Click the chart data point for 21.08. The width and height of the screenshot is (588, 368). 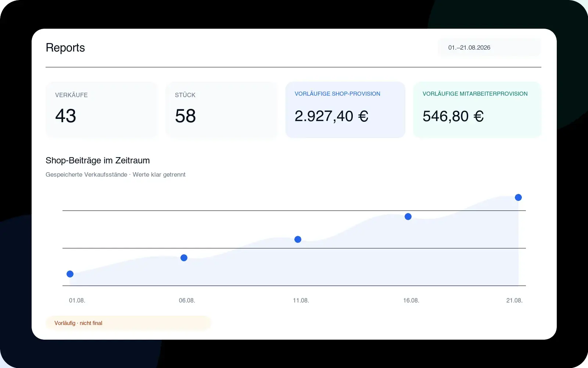pos(518,197)
